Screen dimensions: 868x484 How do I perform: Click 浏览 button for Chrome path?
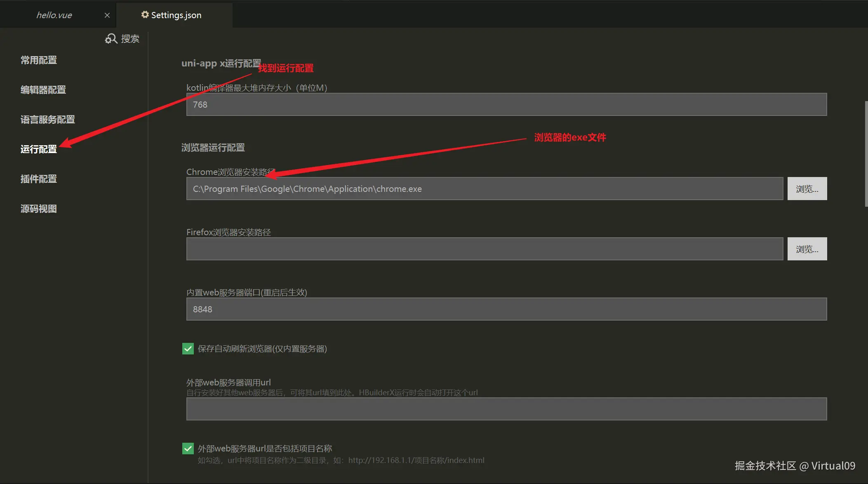coord(807,189)
